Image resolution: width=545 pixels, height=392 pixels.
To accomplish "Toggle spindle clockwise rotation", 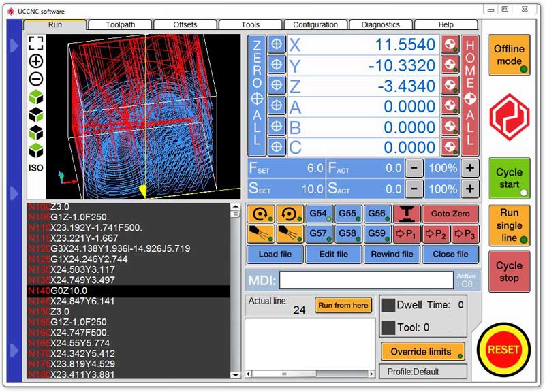I will [261, 214].
